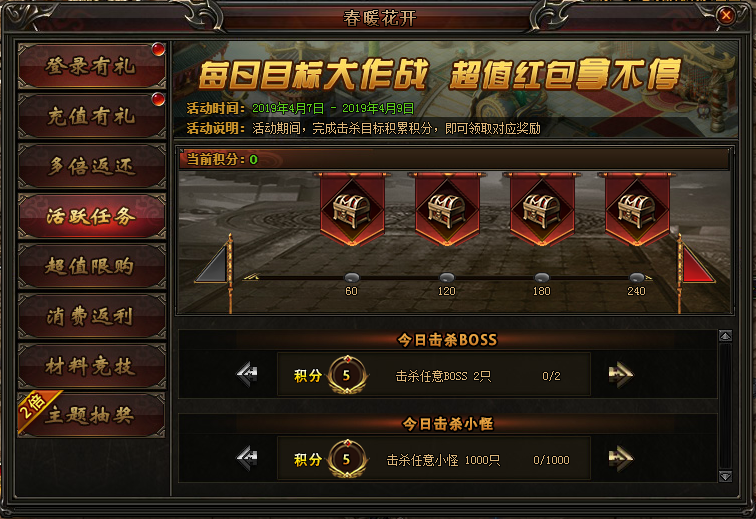Viewport: 756px width, 519px height.
Task: Open the 主题抽奖 tab with 2倍 badge
Action: pos(92,415)
